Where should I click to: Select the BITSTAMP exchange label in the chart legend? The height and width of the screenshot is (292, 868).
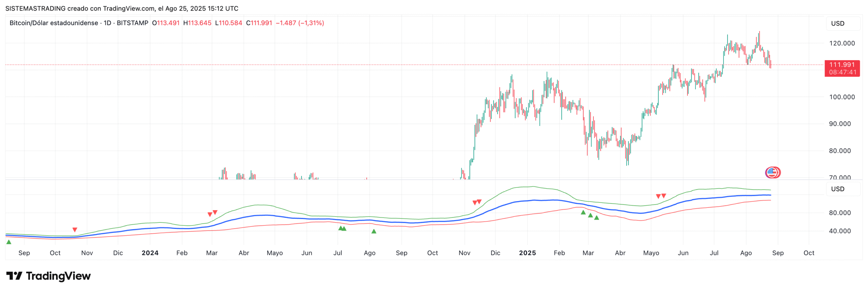click(133, 23)
